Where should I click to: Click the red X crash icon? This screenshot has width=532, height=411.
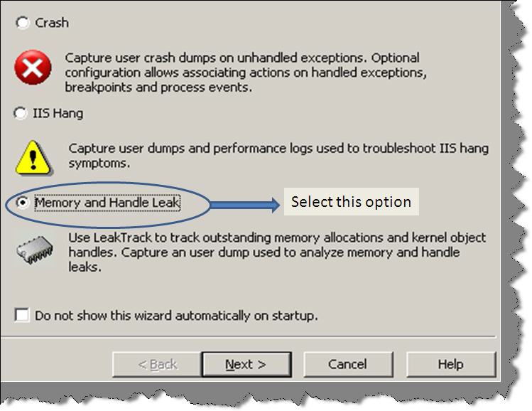point(33,68)
